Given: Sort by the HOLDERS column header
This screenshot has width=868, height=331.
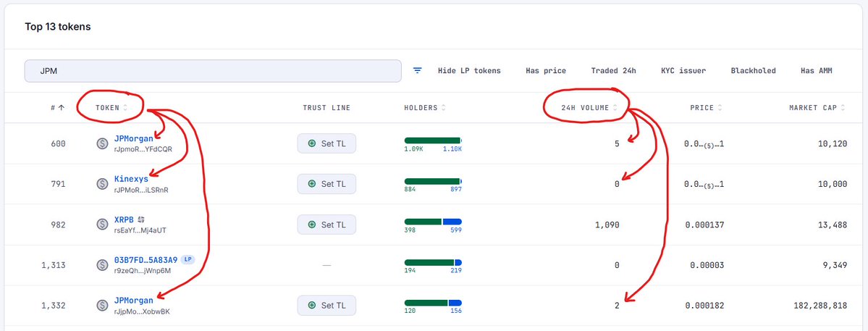Looking at the screenshot, I should tap(425, 108).
